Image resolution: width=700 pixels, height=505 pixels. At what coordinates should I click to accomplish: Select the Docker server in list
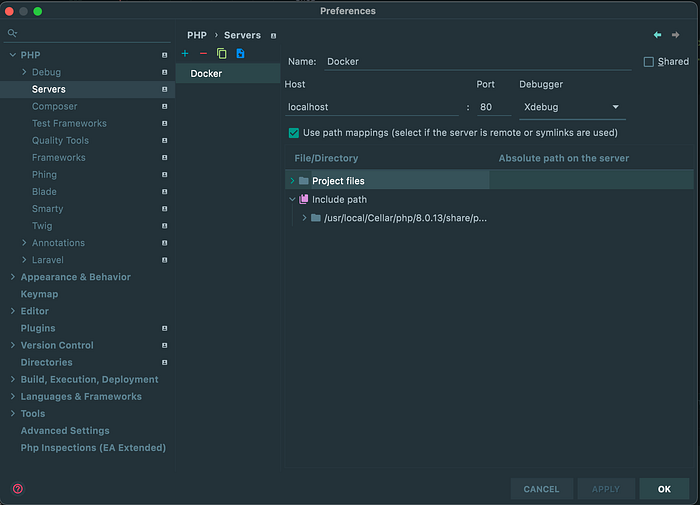[x=206, y=74]
